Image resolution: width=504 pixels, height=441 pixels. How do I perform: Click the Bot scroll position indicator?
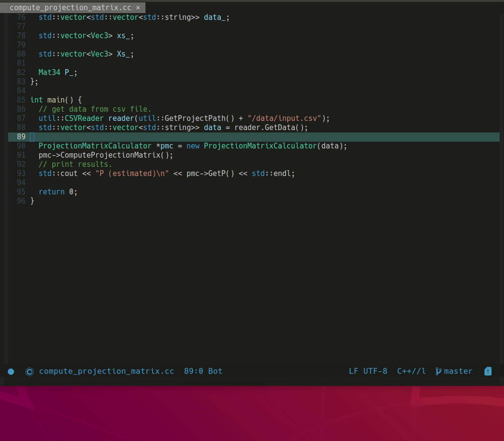click(x=216, y=371)
